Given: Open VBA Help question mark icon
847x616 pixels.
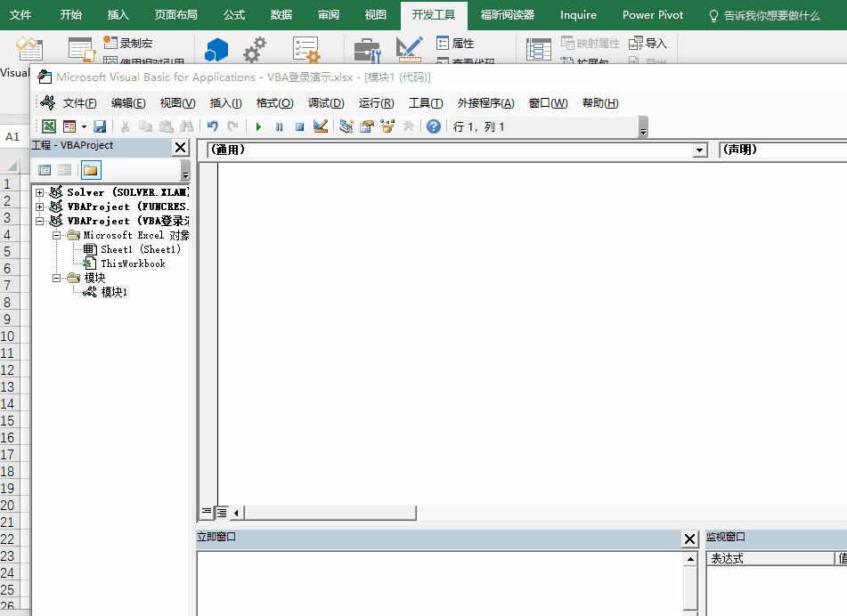Looking at the screenshot, I should 434,126.
